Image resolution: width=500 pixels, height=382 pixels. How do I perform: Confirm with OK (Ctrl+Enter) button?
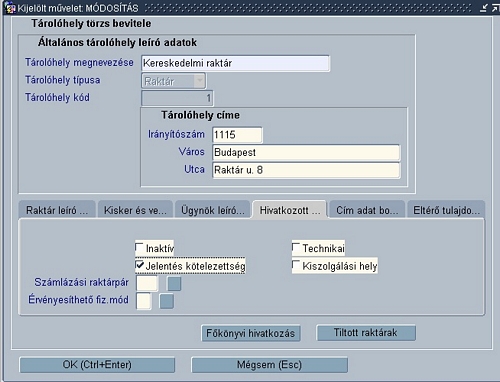click(97, 365)
